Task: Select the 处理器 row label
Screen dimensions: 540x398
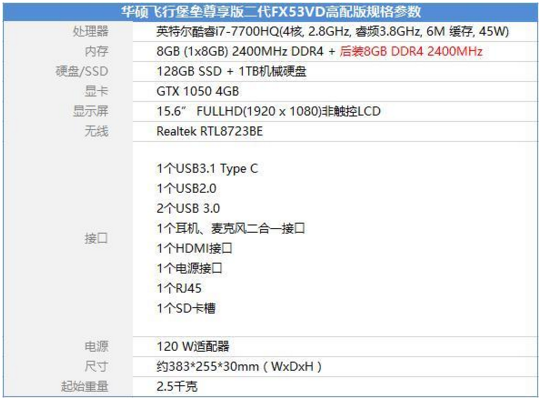Action: point(91,31)
